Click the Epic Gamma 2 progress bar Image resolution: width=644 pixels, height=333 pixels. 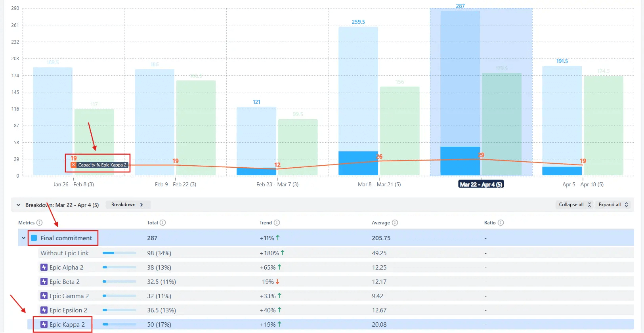pos(119,296)
